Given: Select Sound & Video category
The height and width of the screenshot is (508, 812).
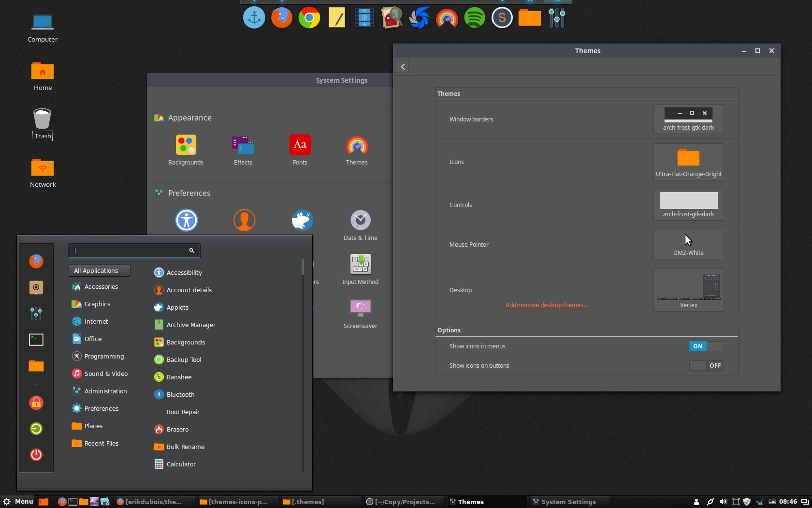Looking at the screenshot, I should [101, 374].
